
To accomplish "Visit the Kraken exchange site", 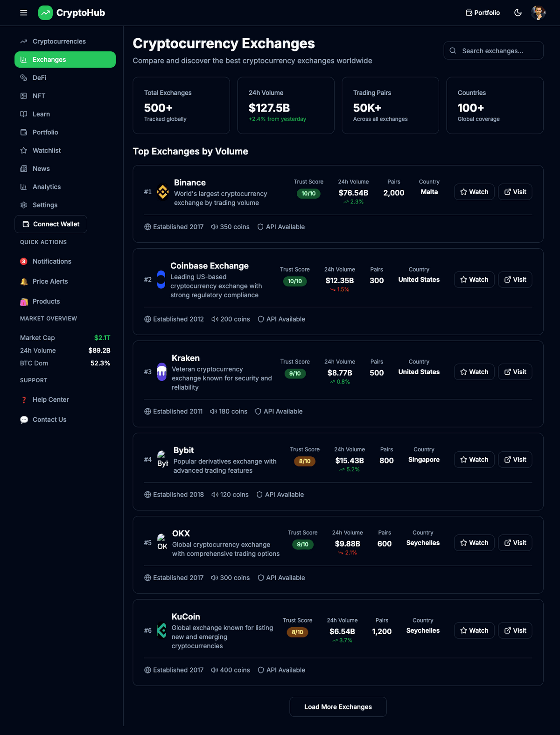I will pyautogui.click(x=515, y=372).
